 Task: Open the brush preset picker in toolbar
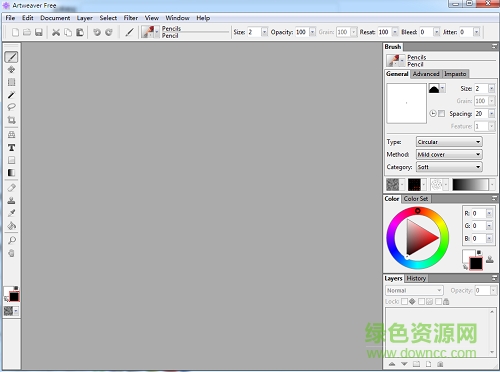(150, 32)
